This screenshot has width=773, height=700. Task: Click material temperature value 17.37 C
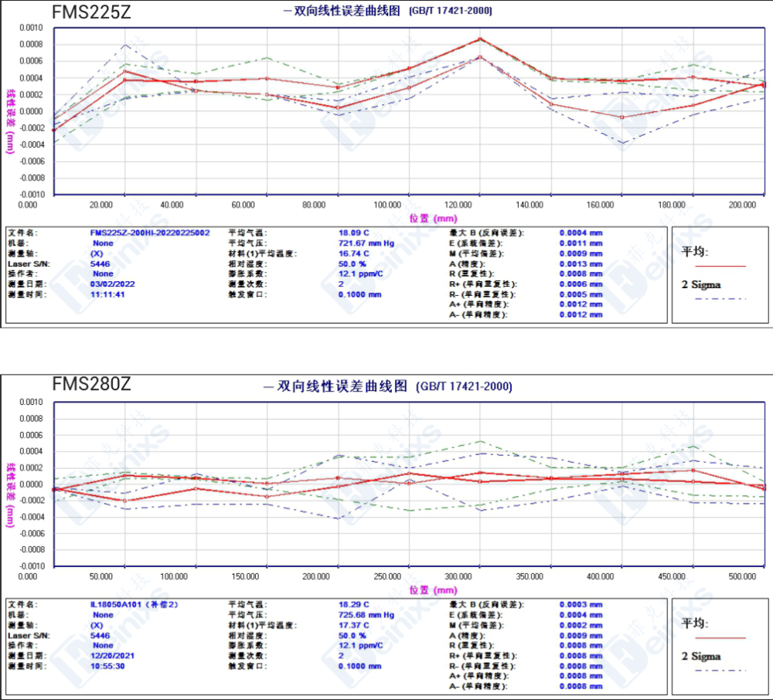tap(354, 625)
